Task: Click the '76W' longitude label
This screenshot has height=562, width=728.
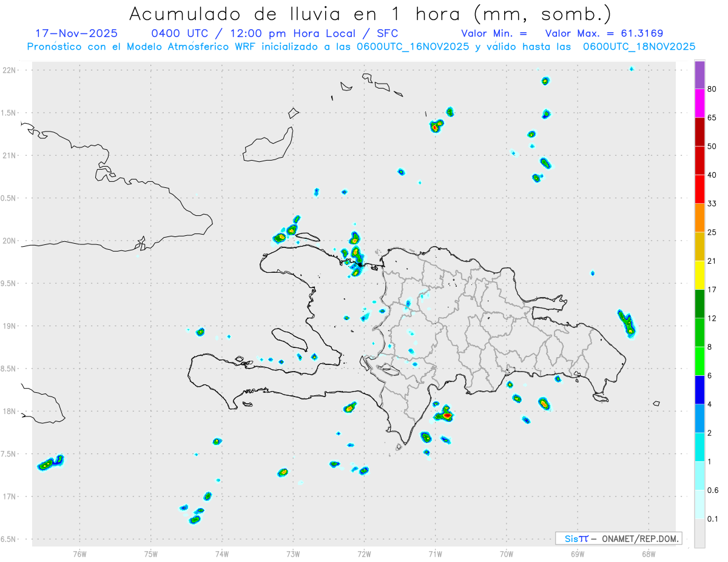Action: [79, 553]
